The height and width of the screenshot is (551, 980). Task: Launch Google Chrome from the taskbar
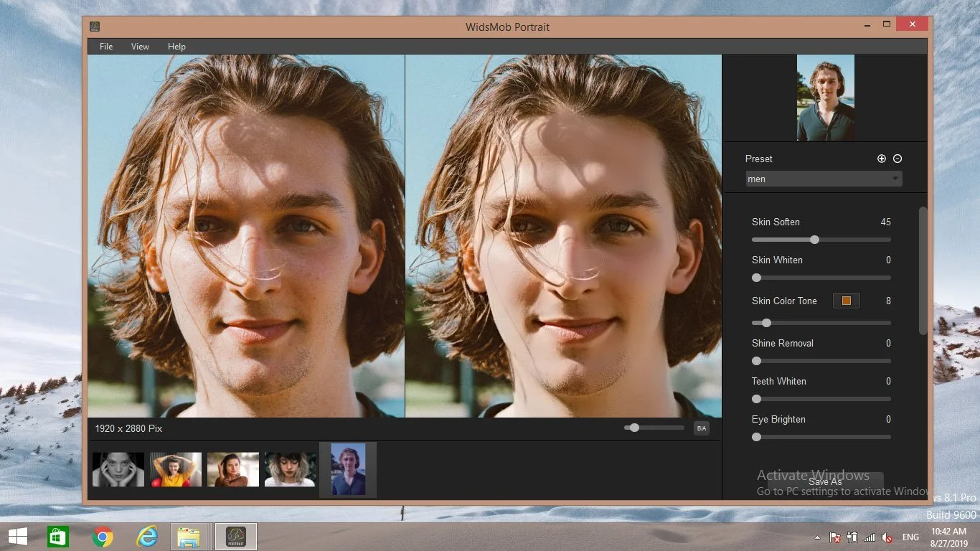pos(102,536)
